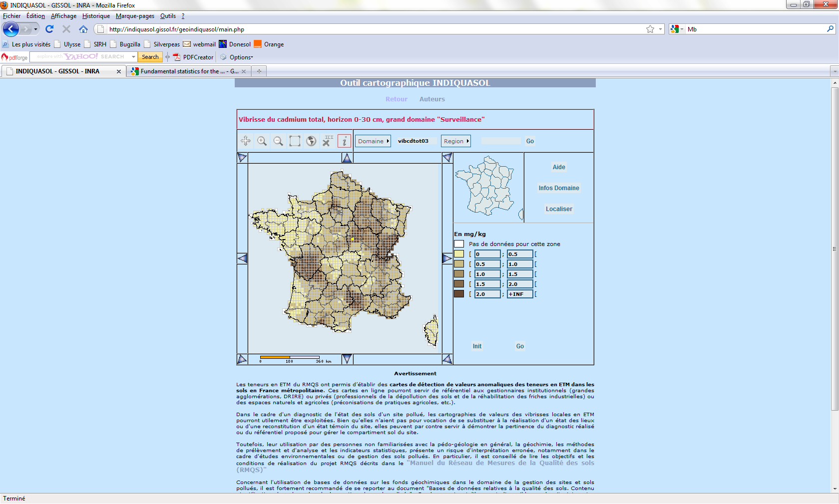839x504 pixels.
Task: Open the bookmark star dropdown arrow
Action: coord(660,29)
